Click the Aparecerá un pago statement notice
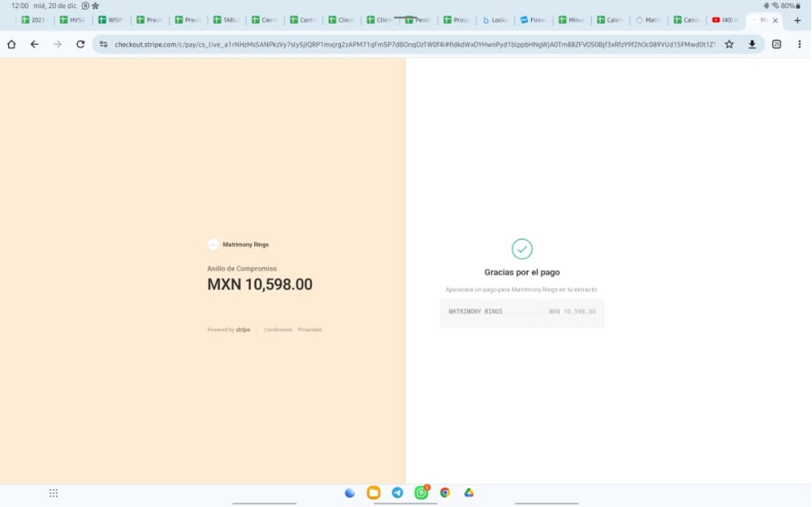Image resolution: width=812 pixels, height=507 pixels. click(521, 290)
